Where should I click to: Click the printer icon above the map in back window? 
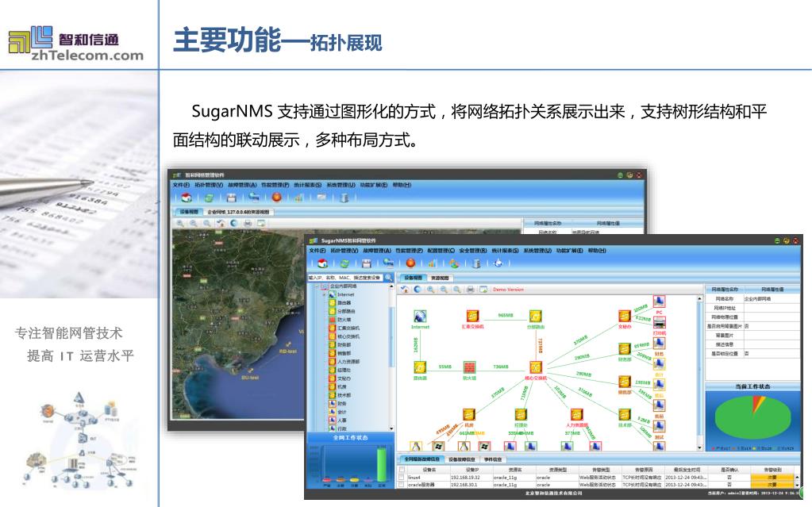click(248, 223)
